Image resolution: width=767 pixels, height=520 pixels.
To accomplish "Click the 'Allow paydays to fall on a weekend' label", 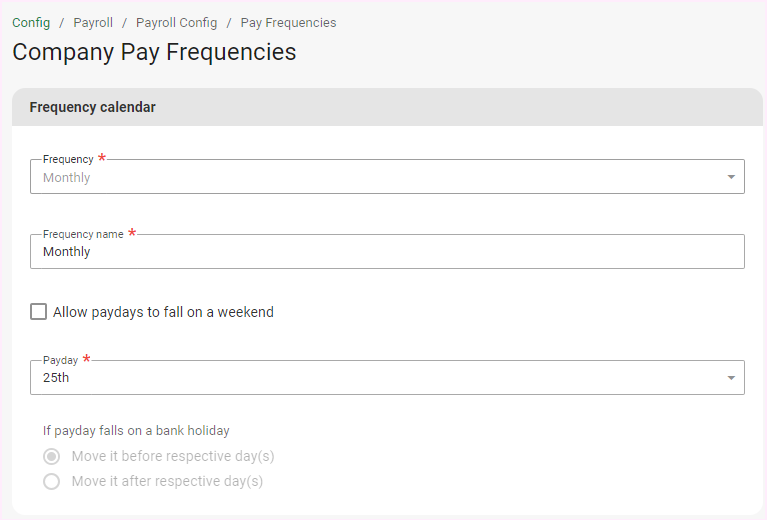I will tap(163, 312).
